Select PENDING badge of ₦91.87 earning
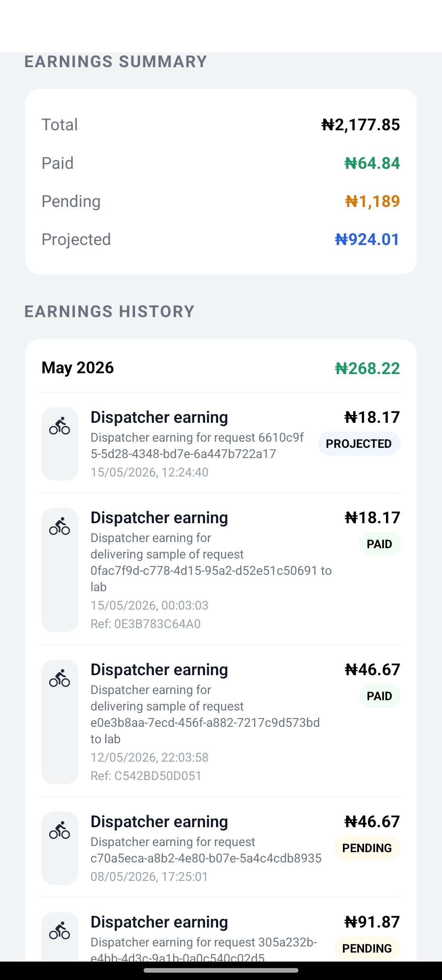This screenshot has height=980, width=442. 367,948
